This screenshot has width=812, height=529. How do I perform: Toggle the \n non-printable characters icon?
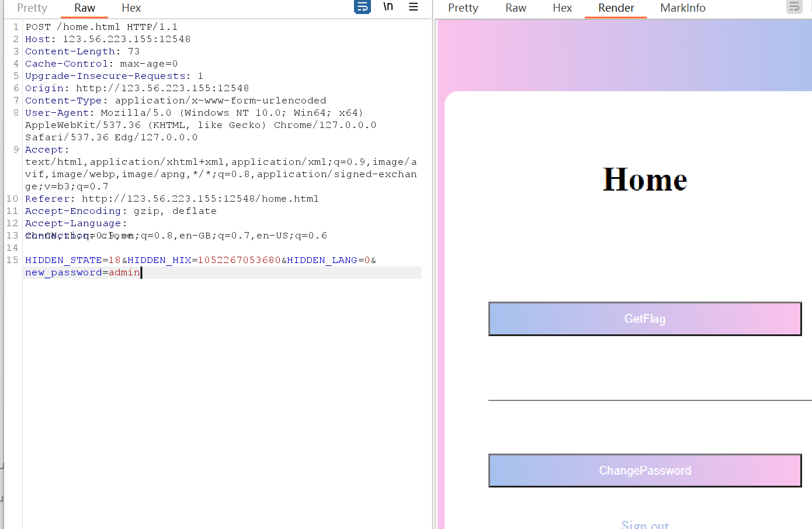[x=388, y=7]
